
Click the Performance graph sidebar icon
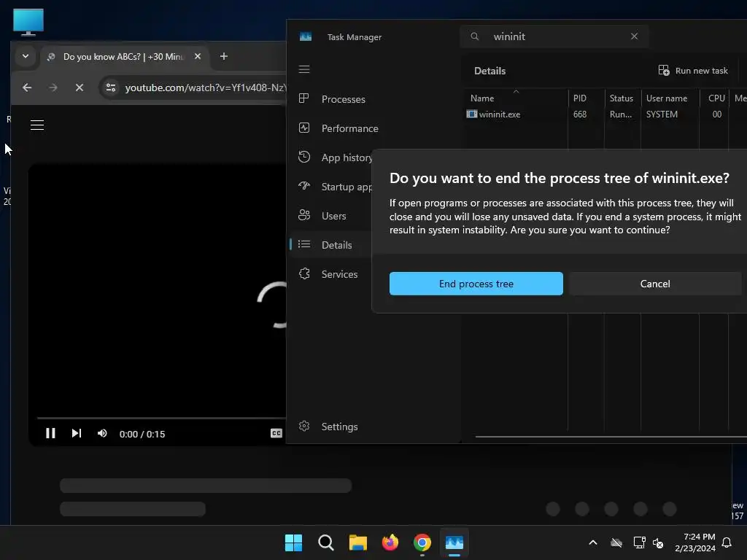304,128
